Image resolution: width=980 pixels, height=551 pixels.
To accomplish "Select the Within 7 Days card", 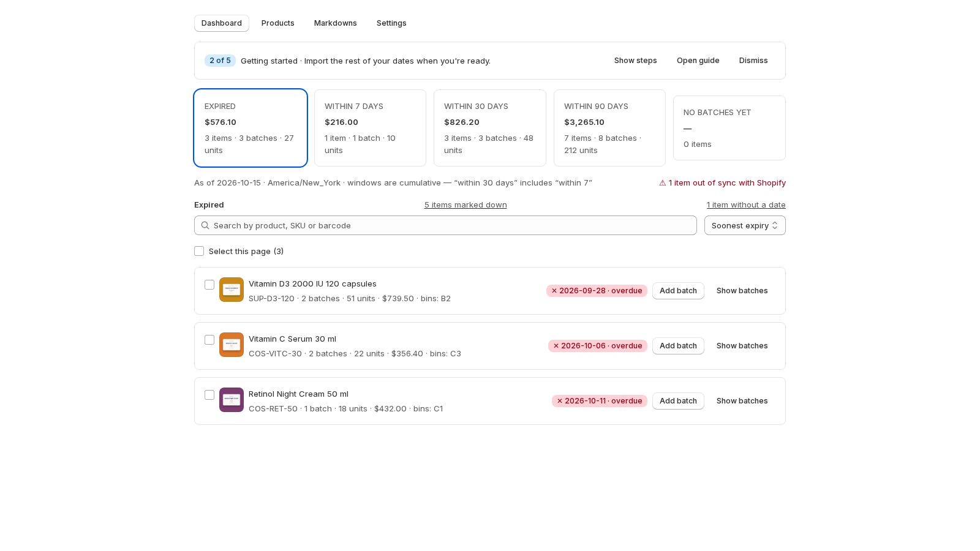I will (x=370, y=128).
